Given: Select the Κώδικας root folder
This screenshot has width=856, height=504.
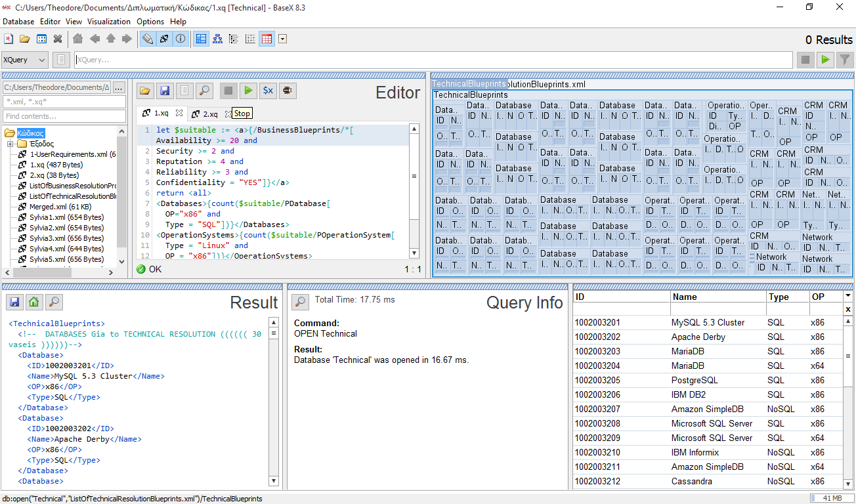Looking at the screenshot, I should pos(31,133).
